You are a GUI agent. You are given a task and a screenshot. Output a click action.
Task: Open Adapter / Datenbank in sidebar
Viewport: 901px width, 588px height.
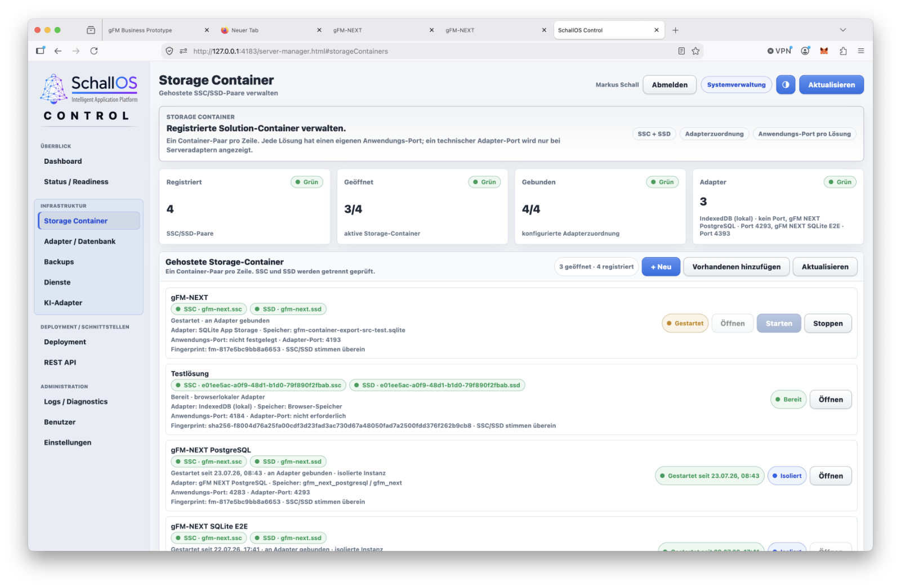79,241
